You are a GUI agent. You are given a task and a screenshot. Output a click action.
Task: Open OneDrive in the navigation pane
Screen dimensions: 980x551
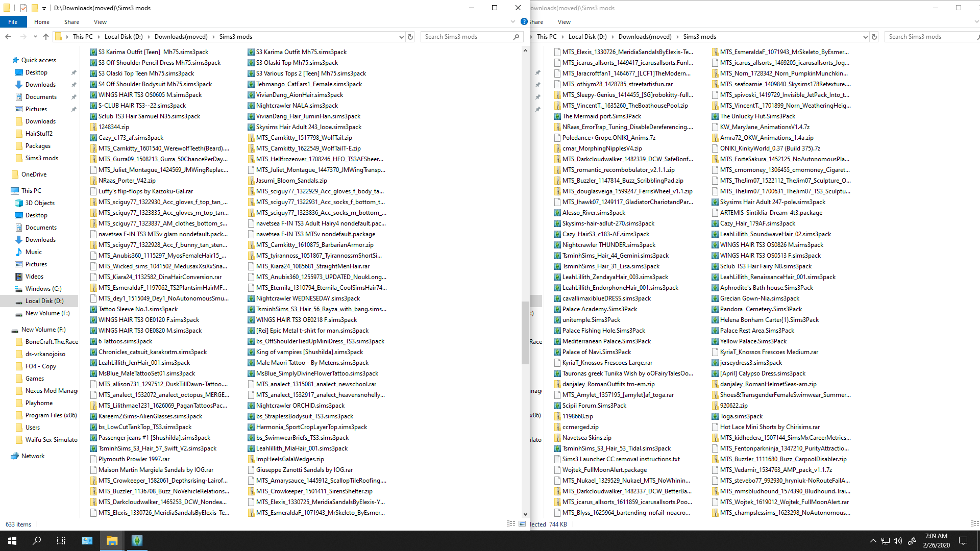34,174
